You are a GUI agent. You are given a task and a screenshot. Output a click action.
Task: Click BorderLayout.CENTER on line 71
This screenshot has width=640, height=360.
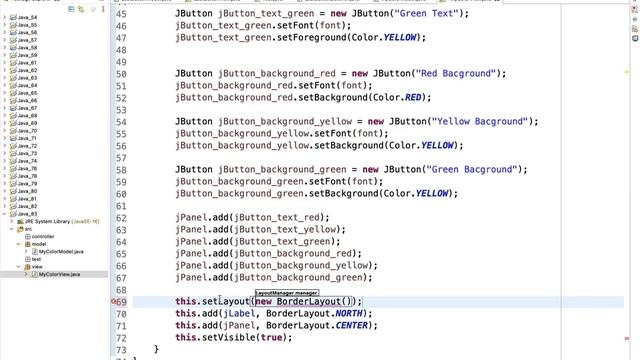[317, 325]
